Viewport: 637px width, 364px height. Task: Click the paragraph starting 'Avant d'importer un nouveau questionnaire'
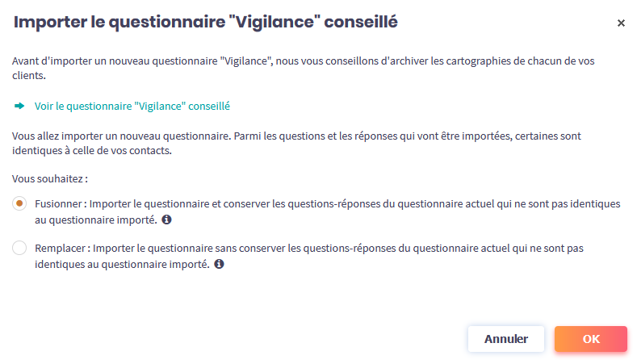click(x=315, y=61)
